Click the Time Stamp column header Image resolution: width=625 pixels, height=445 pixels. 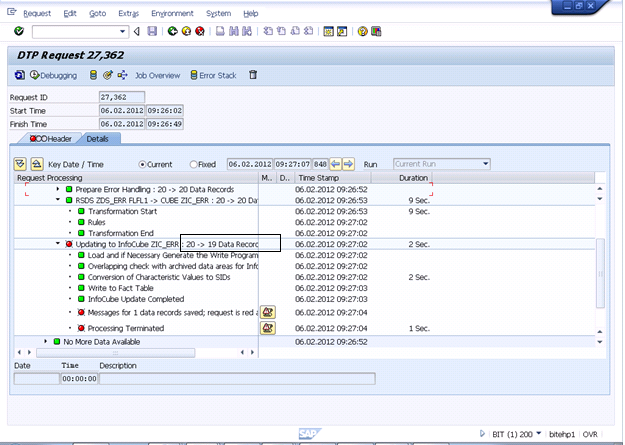point(333,177)
